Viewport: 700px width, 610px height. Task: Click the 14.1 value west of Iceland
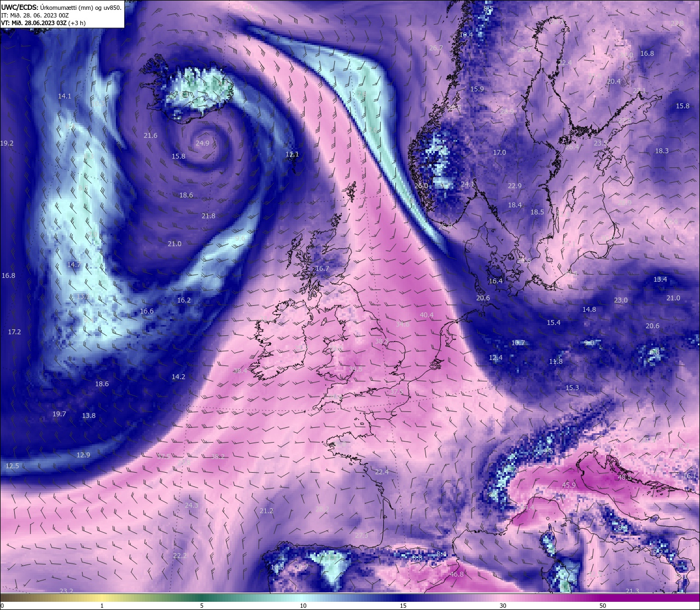click(x=65, y=96)
